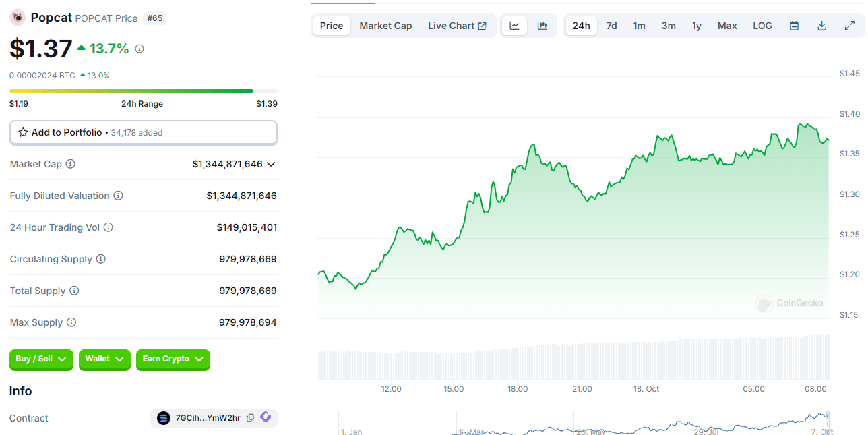
Task: Switch to the candlestick chart view icon
Action: coord(542,26)
